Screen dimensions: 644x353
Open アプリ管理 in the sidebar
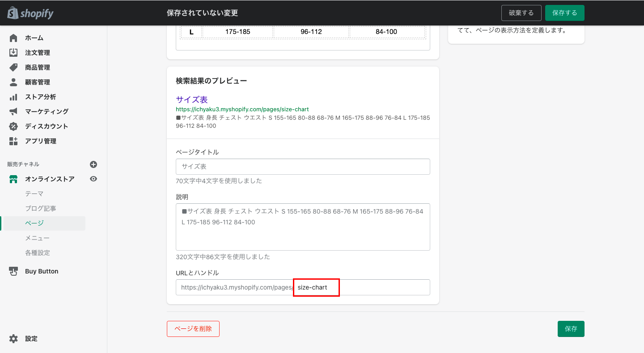[41, 141]
